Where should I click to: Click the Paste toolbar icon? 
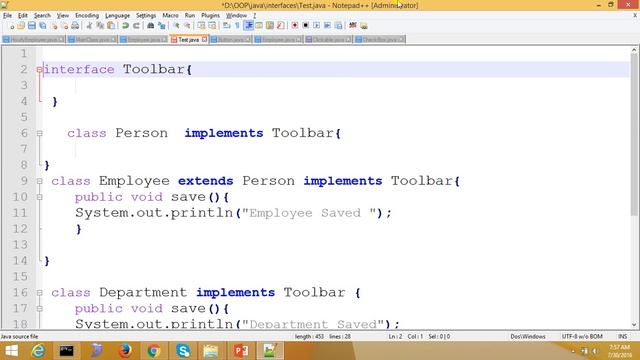click(111, 26)
